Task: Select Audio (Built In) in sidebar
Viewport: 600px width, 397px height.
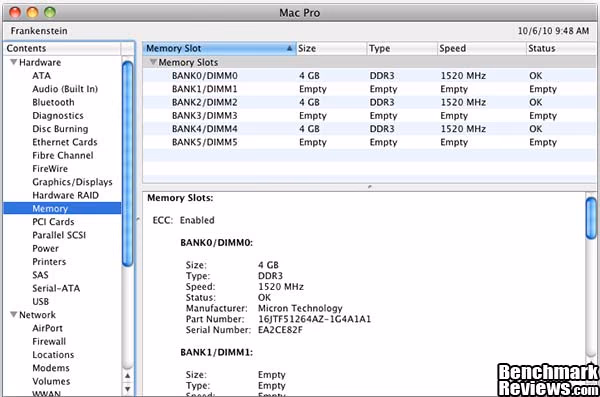Action: tap(65, 89)
